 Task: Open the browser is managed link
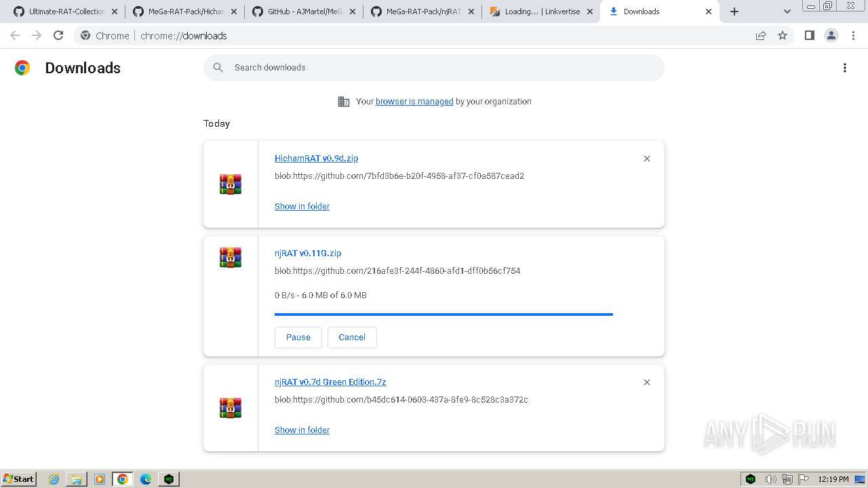pos(414,102)
